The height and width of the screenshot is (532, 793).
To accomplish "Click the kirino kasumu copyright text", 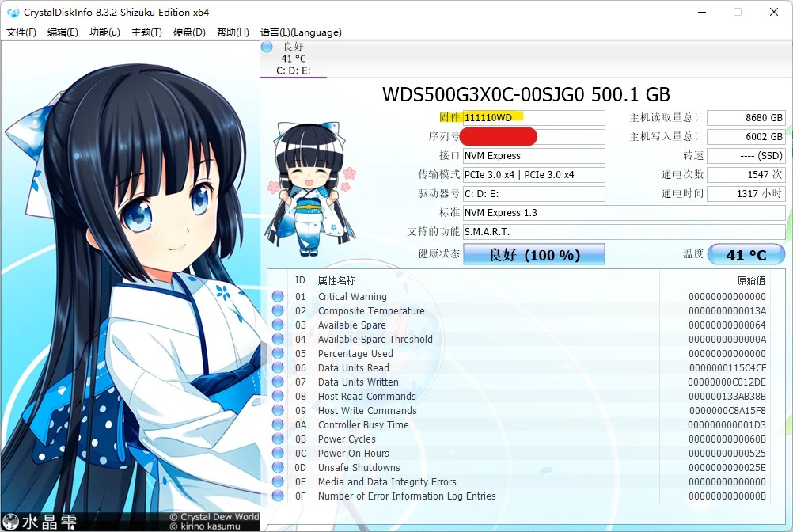I will pyautogui.click(x=205, y=526).
